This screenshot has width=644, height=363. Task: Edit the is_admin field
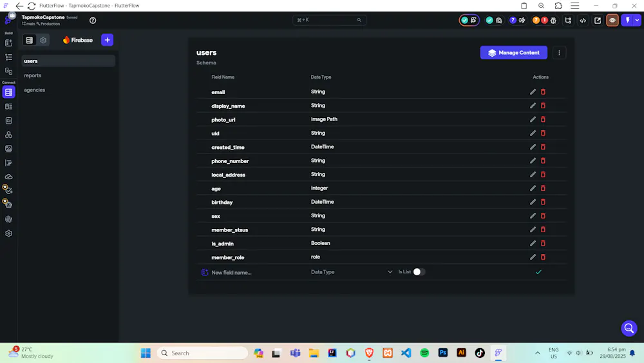533,243
